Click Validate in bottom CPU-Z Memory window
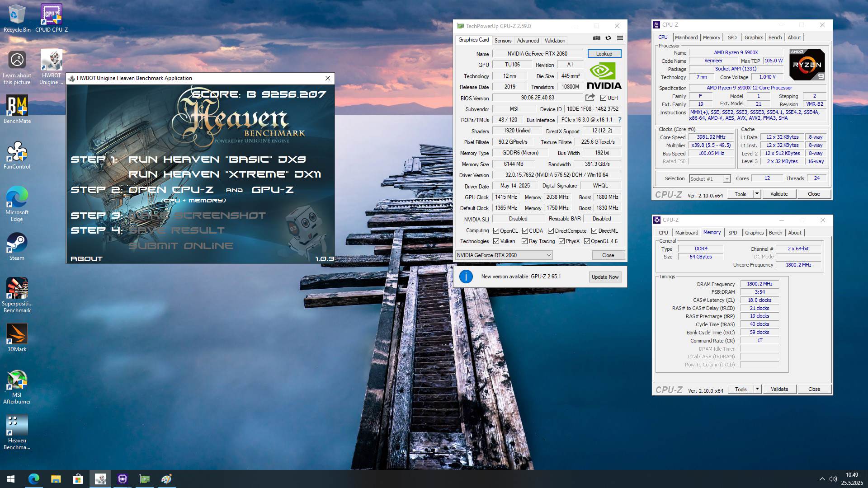This screenshot has height=488, width=868. pos(779,389)
